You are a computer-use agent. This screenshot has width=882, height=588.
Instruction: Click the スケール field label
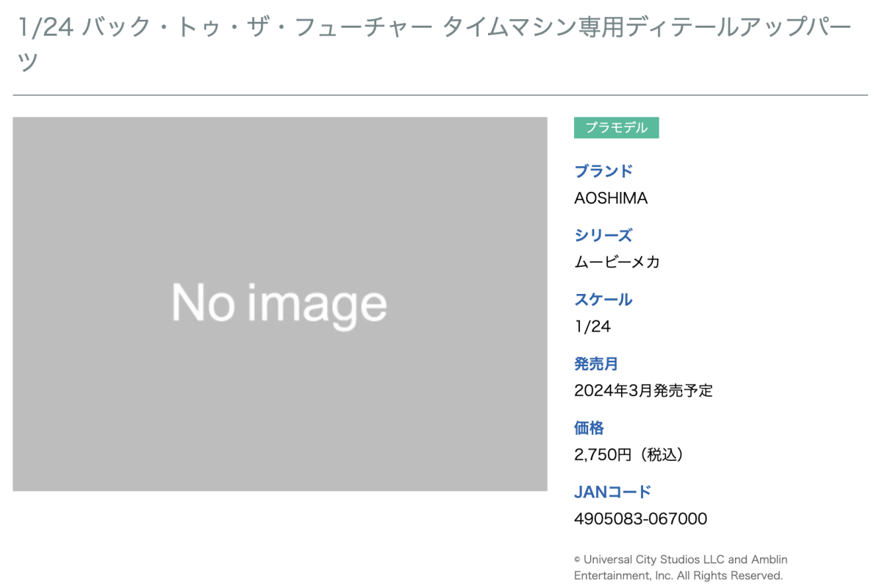pyautogui.click(x=603, y=299)
